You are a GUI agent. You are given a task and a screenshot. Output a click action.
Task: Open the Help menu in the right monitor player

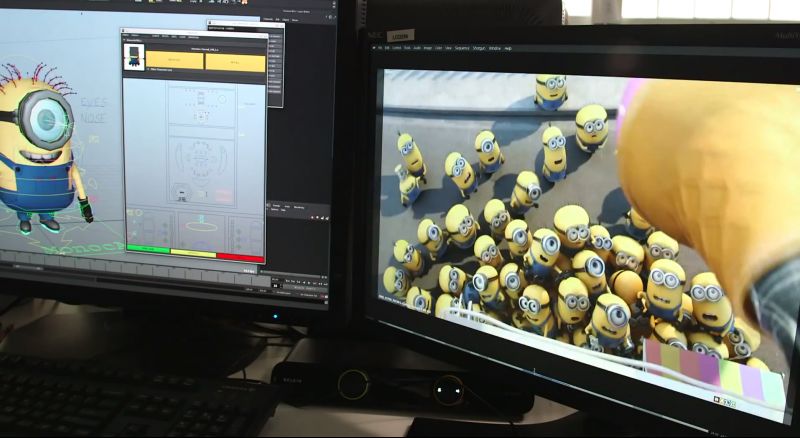(508, 48)
